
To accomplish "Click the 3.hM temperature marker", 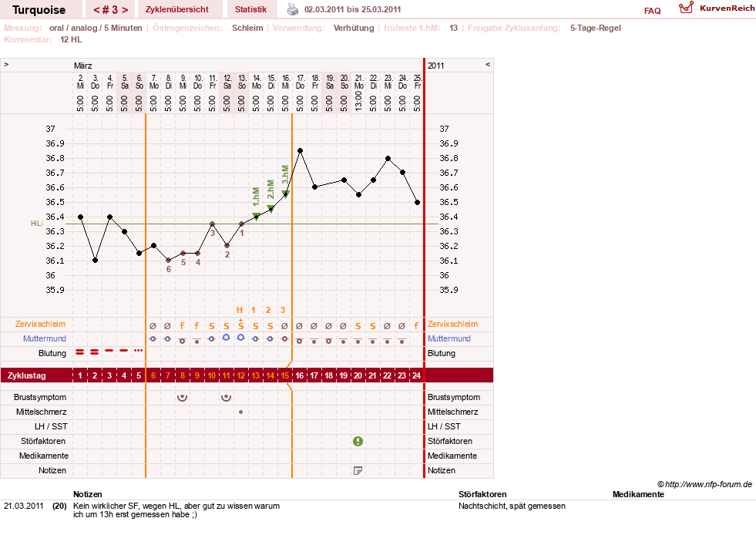I will pos(285,194).
